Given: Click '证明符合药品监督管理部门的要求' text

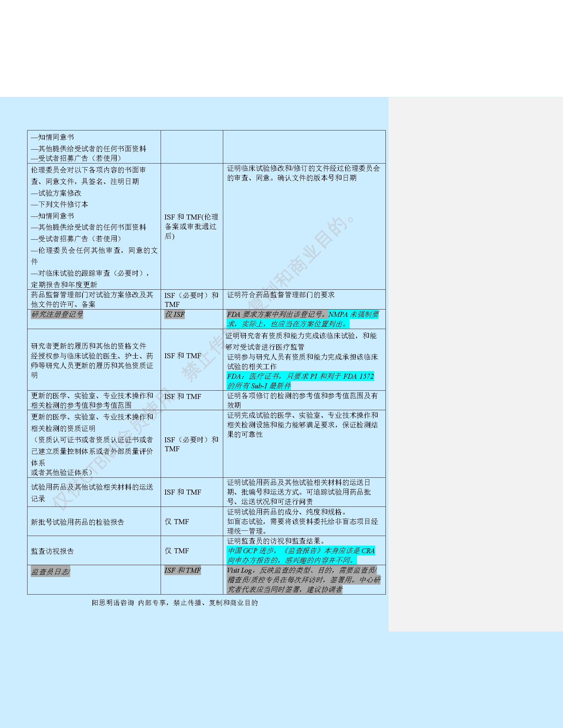Looking at the screenshot, I should (x=281, y=295).
